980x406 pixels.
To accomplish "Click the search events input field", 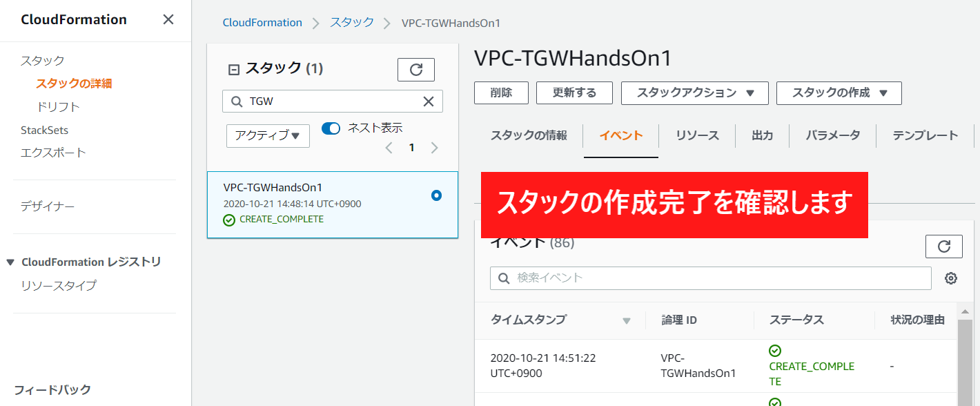I will click(x=711, y=278).
